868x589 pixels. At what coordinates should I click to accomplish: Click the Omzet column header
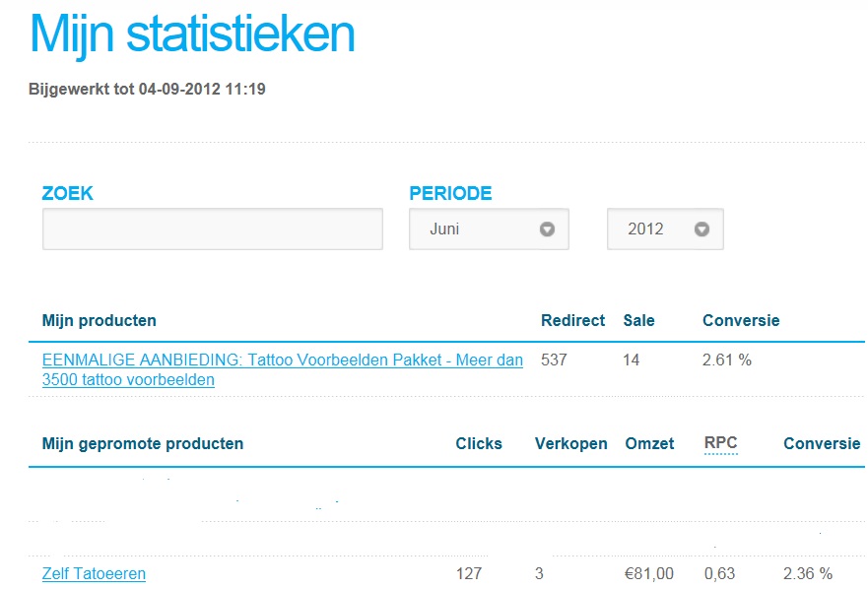tap(649, 443)
